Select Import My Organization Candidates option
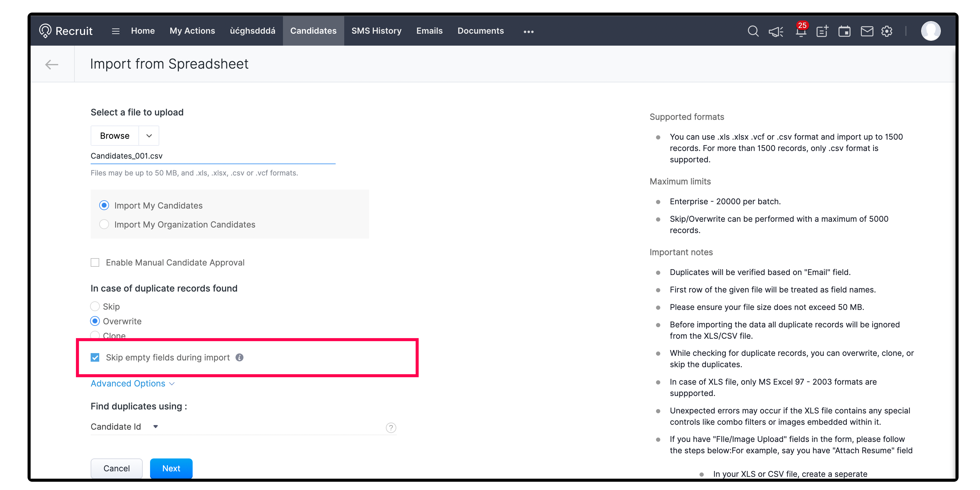This screenshot has width=980, height=490. 104,224
